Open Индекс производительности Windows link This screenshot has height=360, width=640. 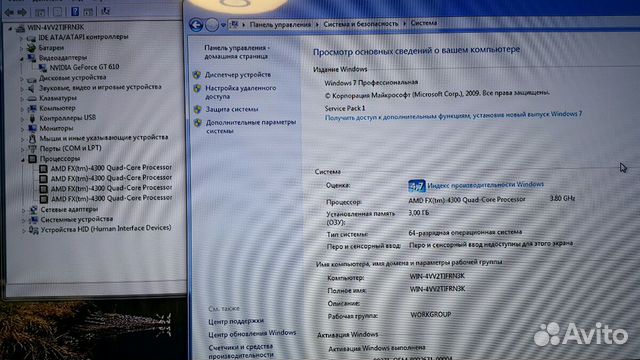click(x=485, y=185)
